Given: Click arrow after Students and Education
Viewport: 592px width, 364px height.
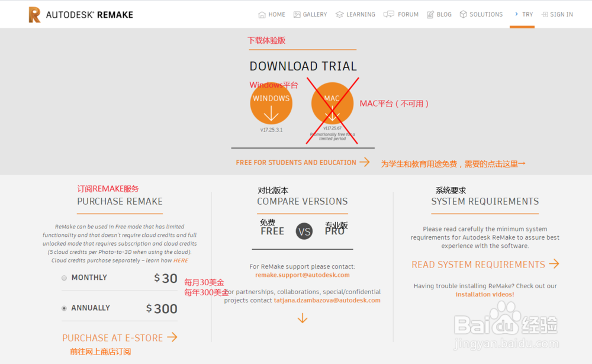Looking at the screenshot, I should click(x=364, y=162).
